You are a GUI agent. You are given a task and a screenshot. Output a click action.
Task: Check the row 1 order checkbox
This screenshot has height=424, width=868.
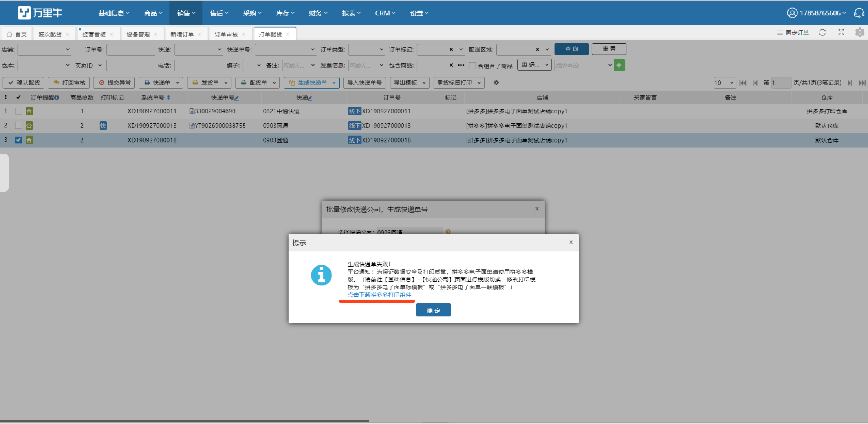tap(18, 111)
